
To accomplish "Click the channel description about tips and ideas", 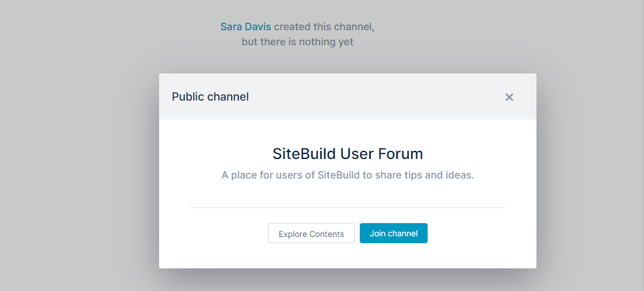I will [347, 175].
